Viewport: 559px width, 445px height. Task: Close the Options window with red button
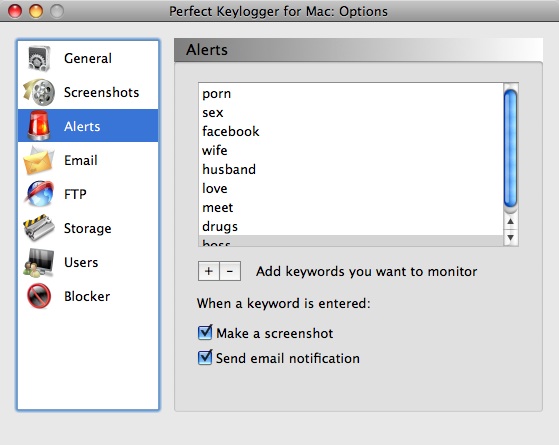(x=15, y=11)
